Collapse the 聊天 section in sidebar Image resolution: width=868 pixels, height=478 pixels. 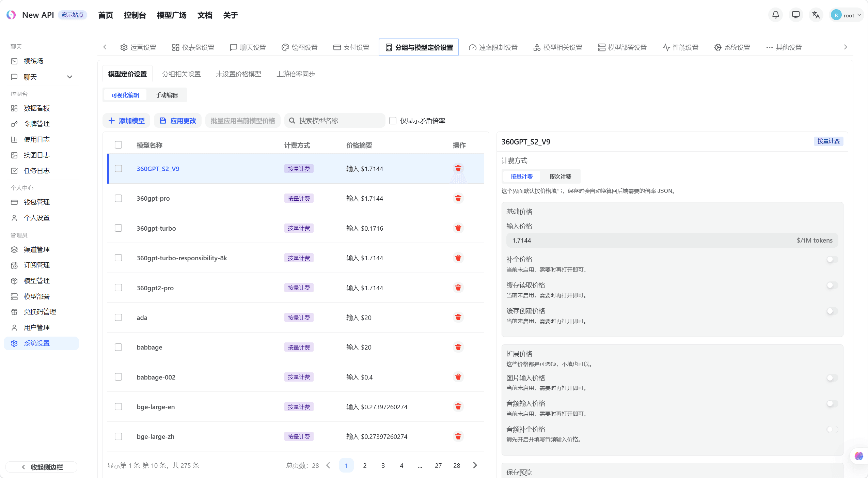pyautogui.click(x=69, y=77)
